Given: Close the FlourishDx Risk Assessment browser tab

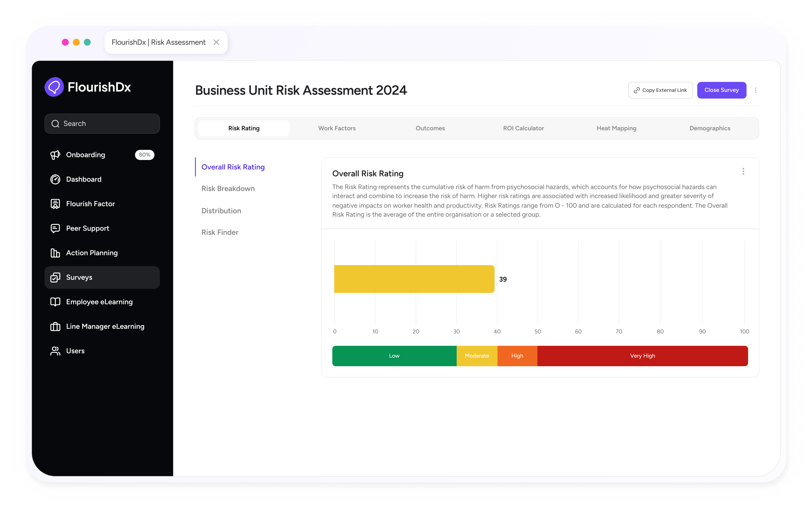Looking at the screenshot, I should coord(216,42).
